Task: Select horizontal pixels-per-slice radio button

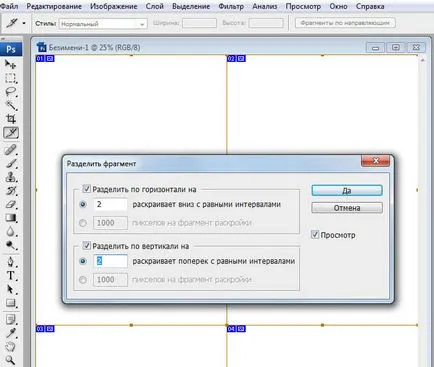Action: [x=83, y=223]
